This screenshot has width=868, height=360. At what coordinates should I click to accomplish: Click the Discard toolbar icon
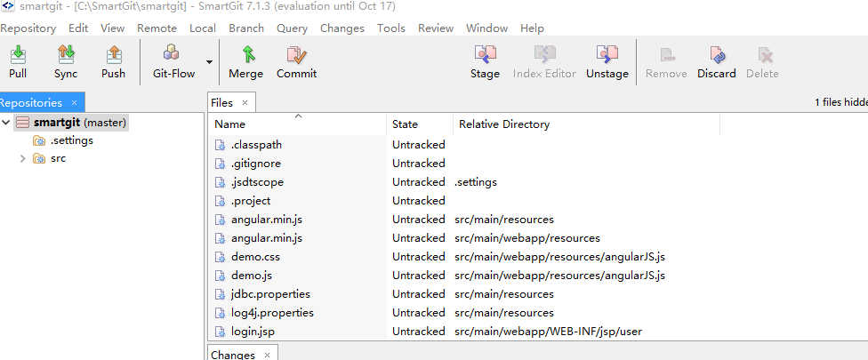pos(717,54)
